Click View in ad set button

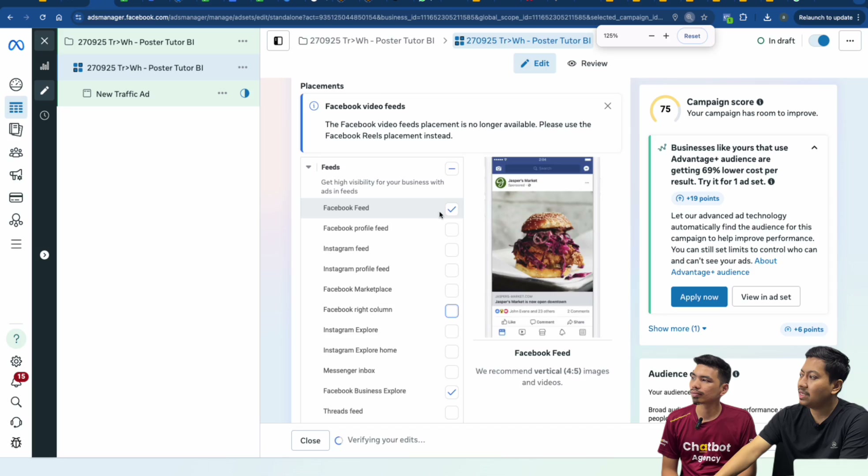pyautogui.click(x=766, y=297)
